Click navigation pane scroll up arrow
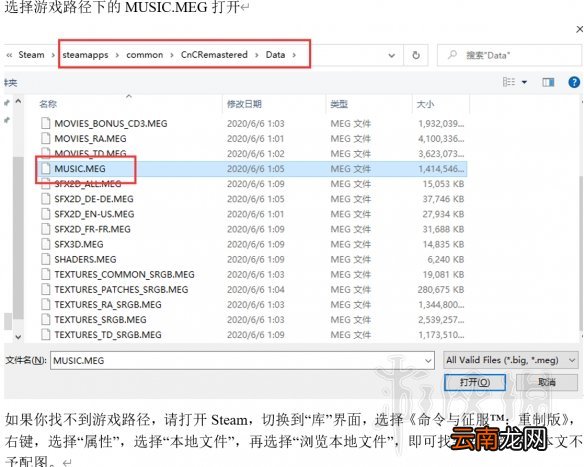This screenshot has height=467, width=584. point(18,101)
